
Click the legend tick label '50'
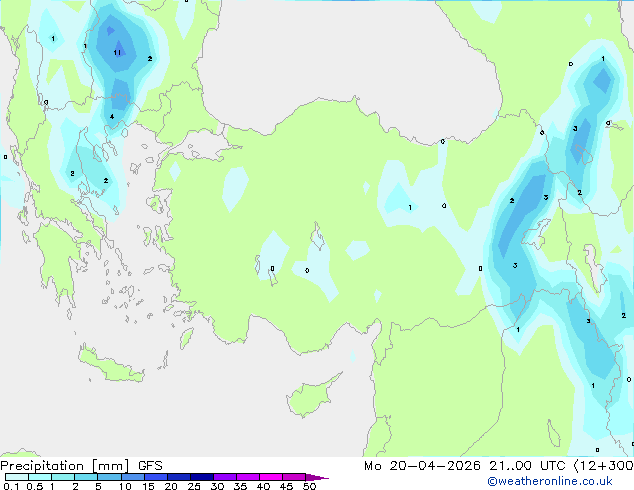[x=309, y=486]
